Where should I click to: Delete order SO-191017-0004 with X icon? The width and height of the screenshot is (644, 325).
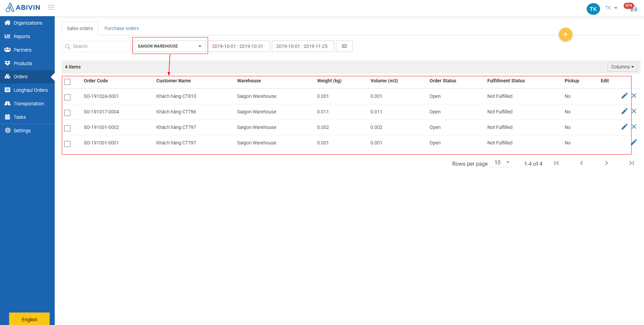(x=634, y=111)
